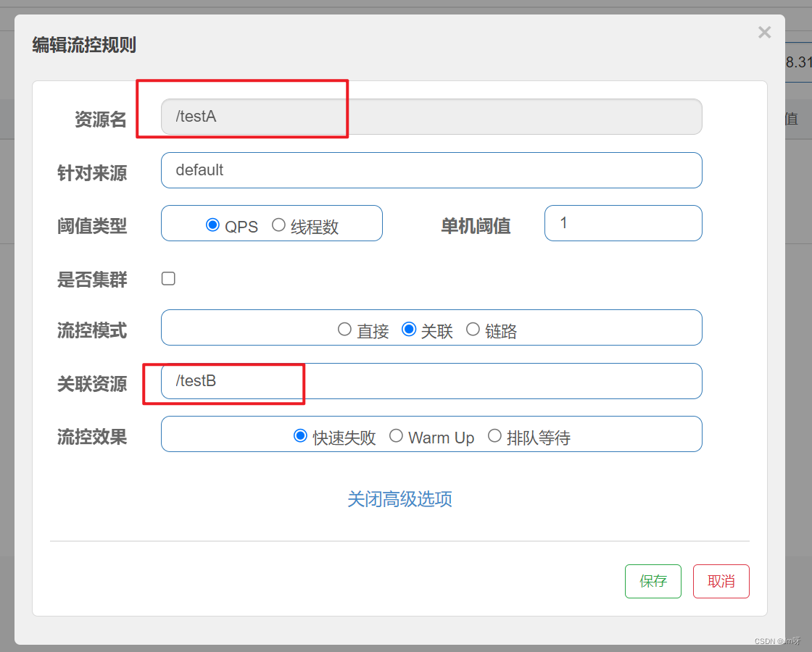
Task: Select the 快速失败 flow control effect
Action: pyautogui.click(x=301, y=435)
